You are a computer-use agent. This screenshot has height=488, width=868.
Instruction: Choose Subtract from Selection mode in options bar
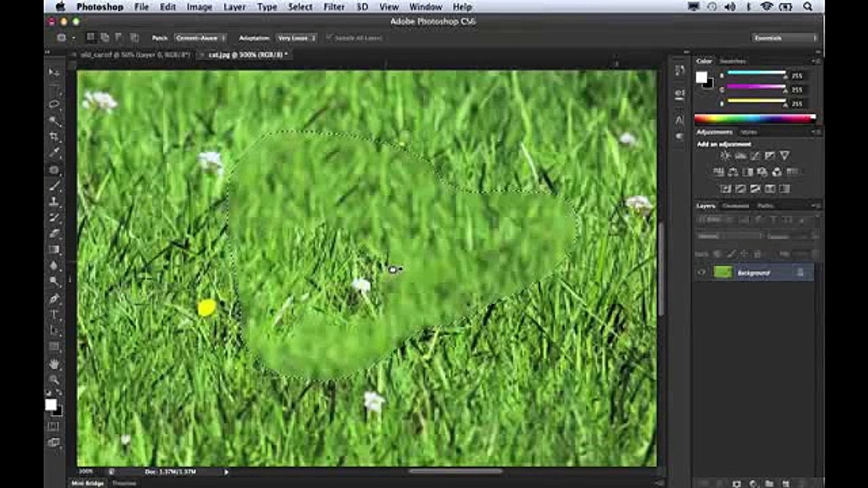119,38
